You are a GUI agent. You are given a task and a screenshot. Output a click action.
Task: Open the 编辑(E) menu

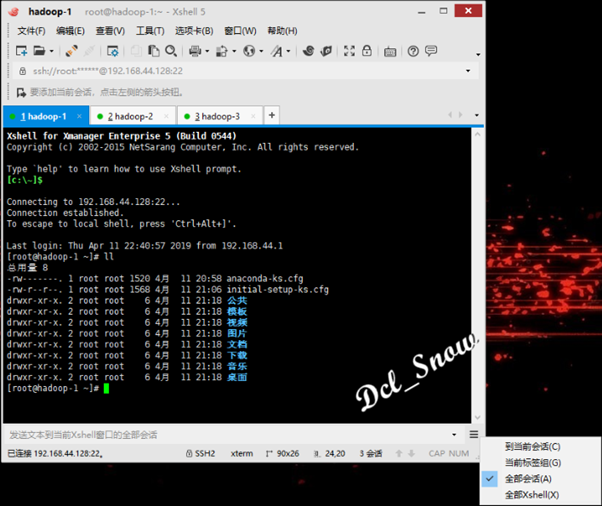pyautogui.click(x=70, y=31)
